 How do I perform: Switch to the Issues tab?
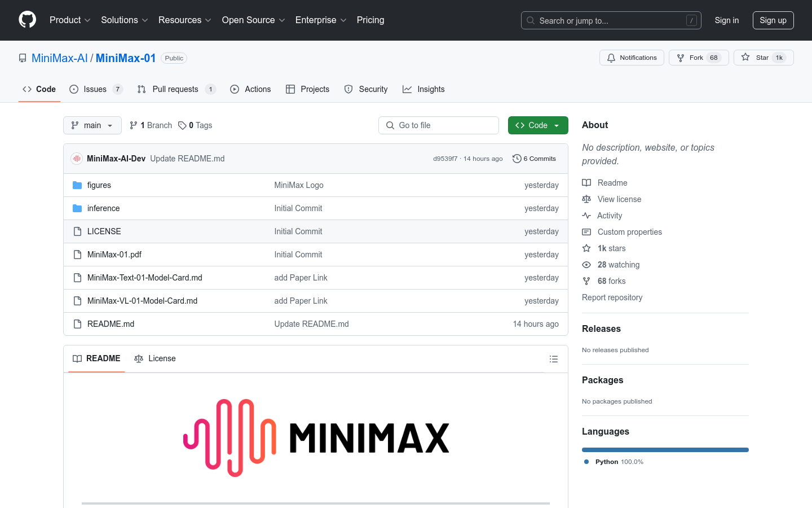click(x=96, y=89)
